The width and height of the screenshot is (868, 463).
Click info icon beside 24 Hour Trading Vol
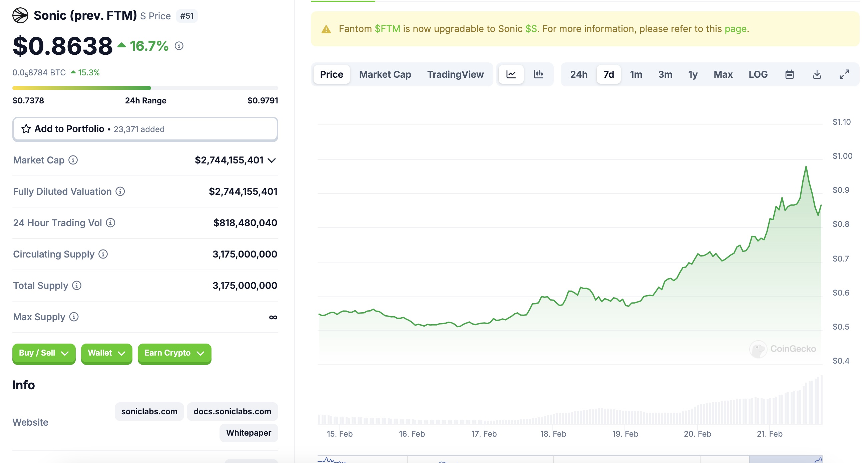[110, 223]
